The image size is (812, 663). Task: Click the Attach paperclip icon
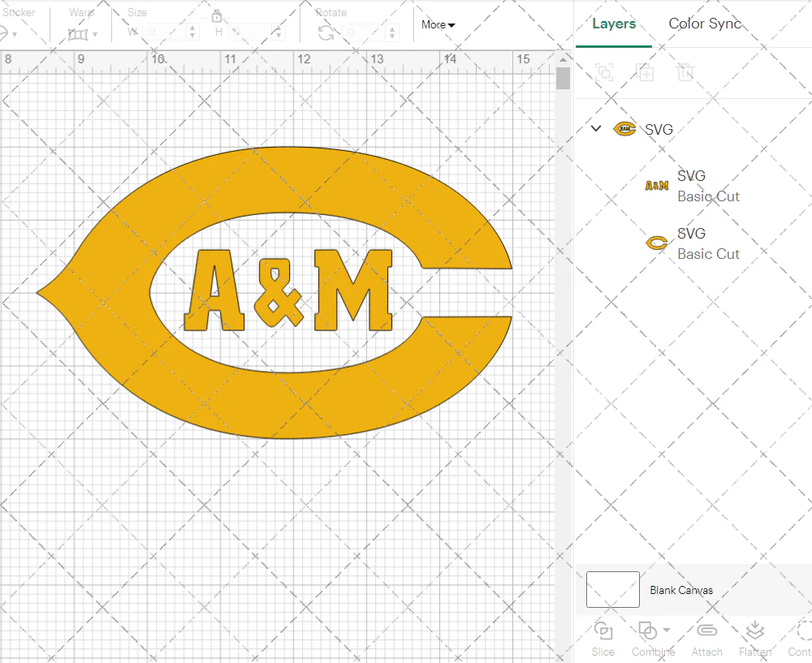[x=706, y=631]
